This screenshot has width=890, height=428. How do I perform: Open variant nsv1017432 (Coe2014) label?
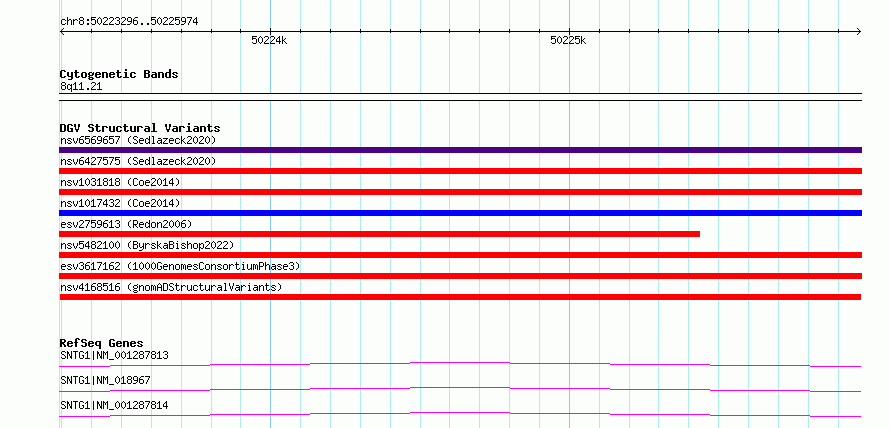pyautogui.click(x=120, y=203)
